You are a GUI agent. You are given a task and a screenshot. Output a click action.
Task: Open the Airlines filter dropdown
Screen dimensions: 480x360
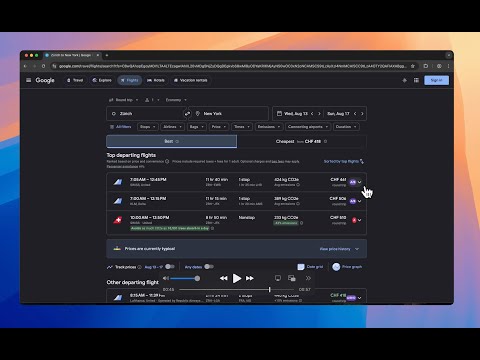click(172, 127)
